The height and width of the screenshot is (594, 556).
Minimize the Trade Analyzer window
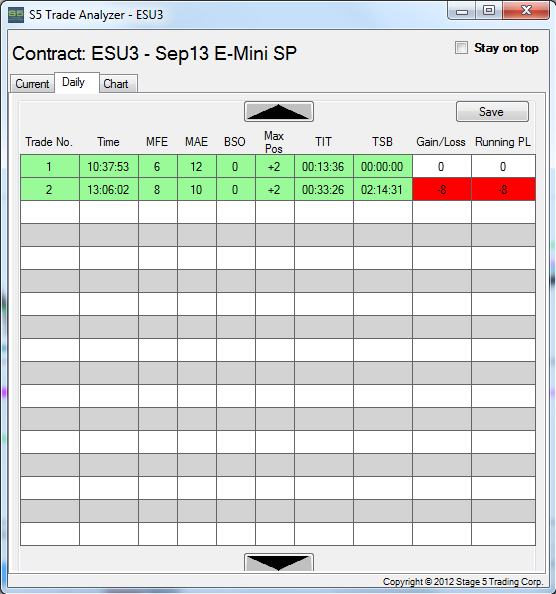point(462,11)
